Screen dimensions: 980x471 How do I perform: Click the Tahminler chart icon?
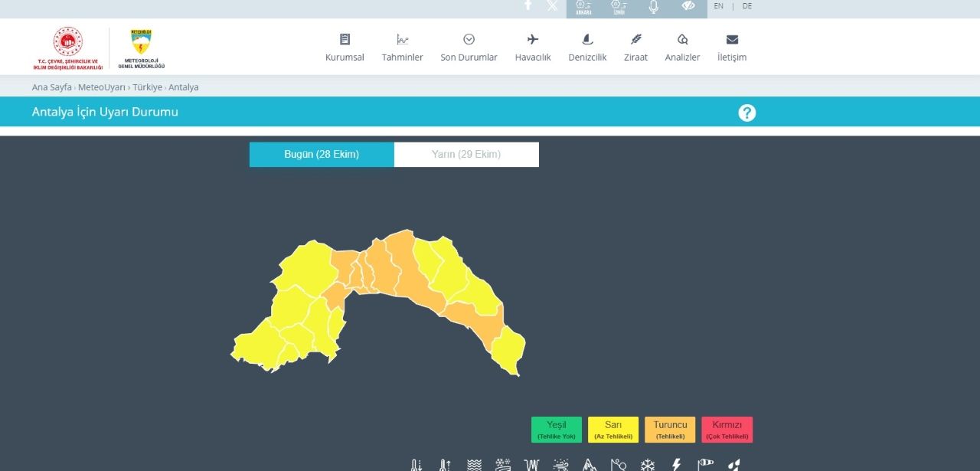click(x=403, y=39)
